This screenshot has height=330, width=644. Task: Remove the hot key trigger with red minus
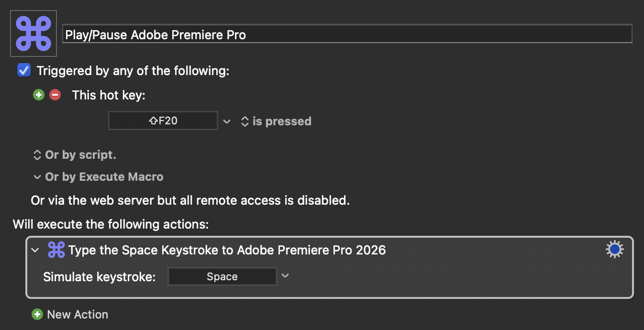(x=55, y=95)
